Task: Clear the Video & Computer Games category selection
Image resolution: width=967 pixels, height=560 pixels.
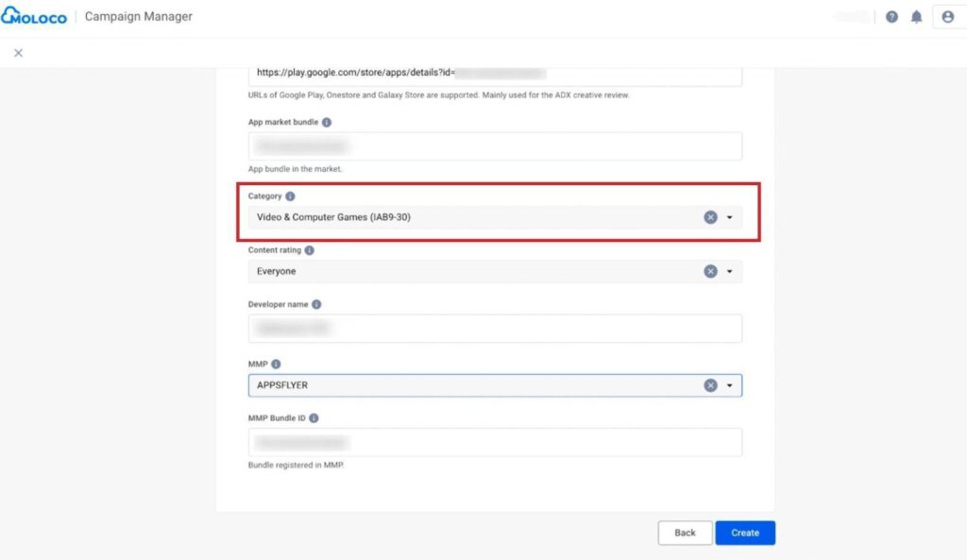Action: point(710,217)
